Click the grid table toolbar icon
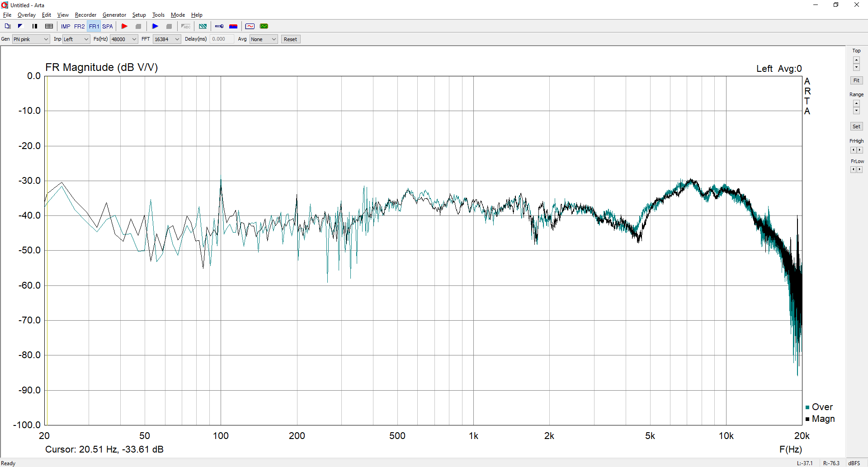The height and width of the screenshot is (467, 868). pos(49,26)
